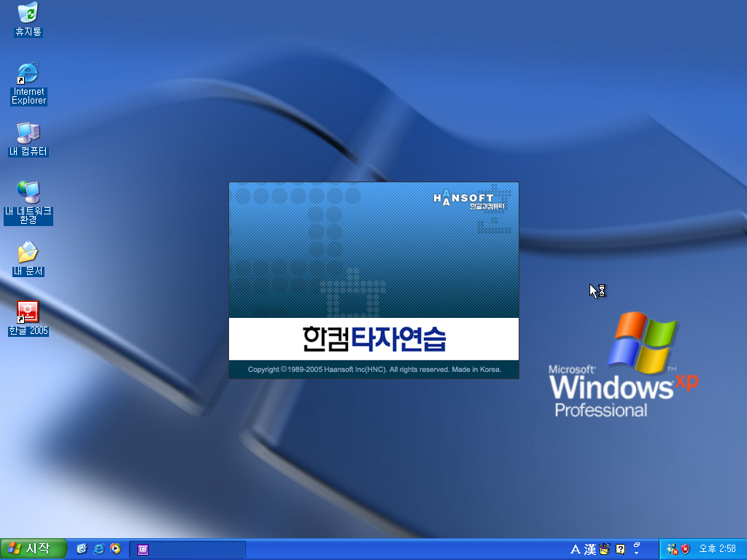747x560 pixels.
Task: Select the 내 네트워크 환경 desktop icon
Action: coord(28,203)
